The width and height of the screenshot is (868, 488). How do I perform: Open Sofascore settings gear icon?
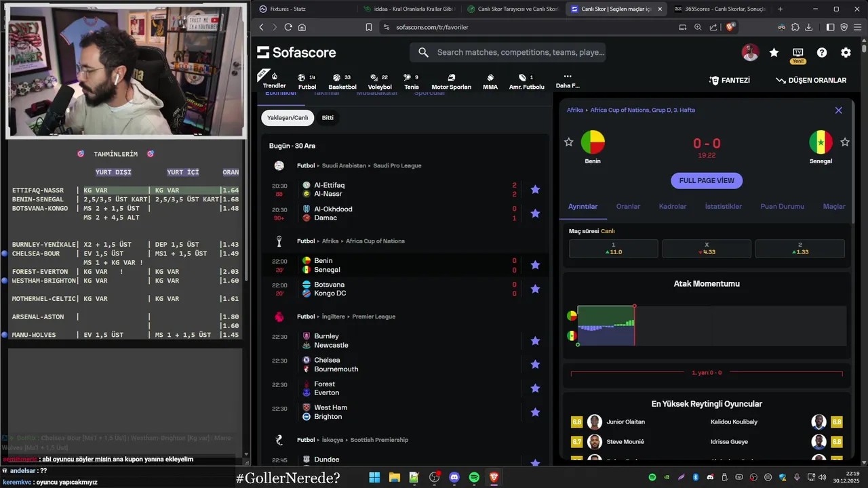click(846, 52)
